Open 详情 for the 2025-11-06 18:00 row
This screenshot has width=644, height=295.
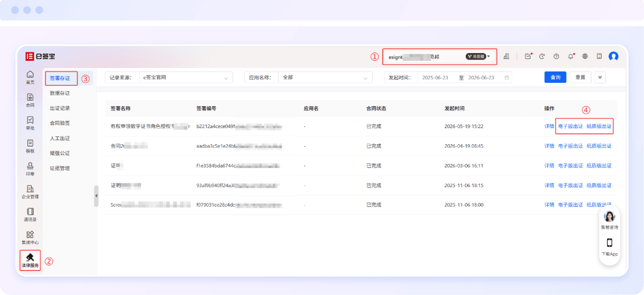click(549, 205)
